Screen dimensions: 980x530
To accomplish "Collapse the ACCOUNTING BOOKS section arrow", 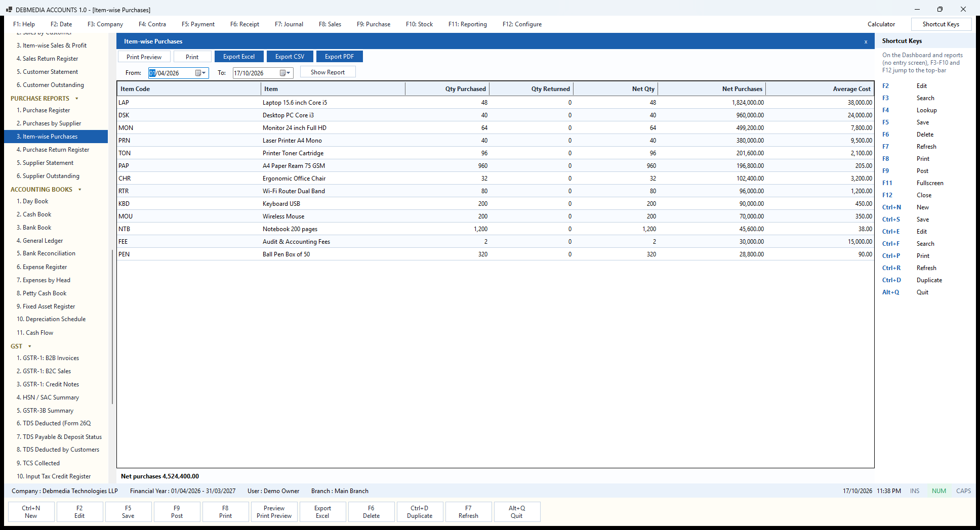I will [x=80, y=190].
